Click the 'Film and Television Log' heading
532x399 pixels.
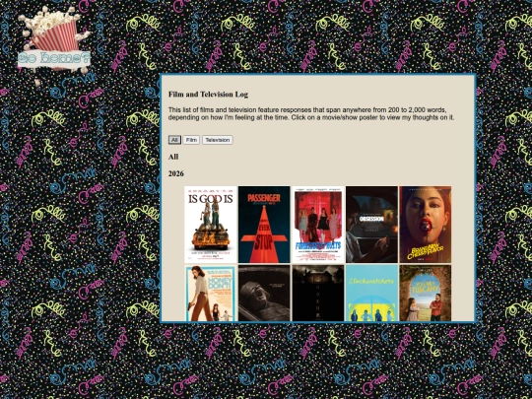208,95
